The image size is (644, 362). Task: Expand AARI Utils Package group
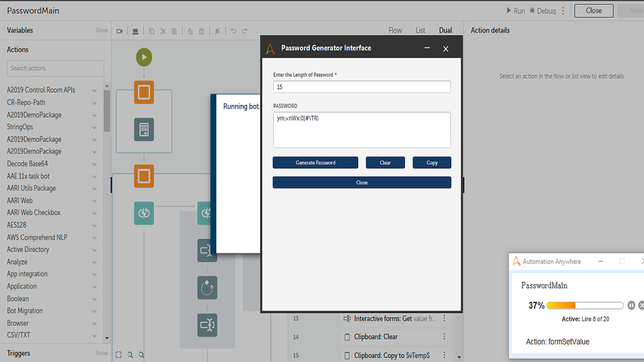[x=94, y=189]
